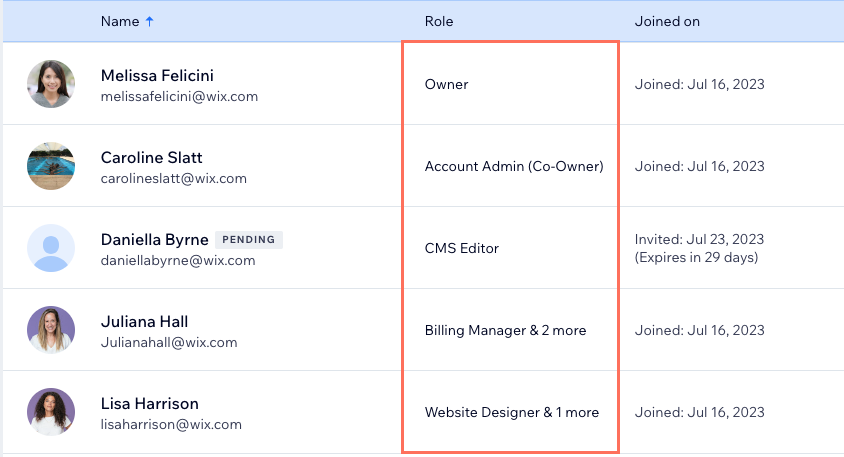Viewport: 844px width, 457px height.
Task: Click the email melissafelicini@wix.com
Action: coord(179,97)
